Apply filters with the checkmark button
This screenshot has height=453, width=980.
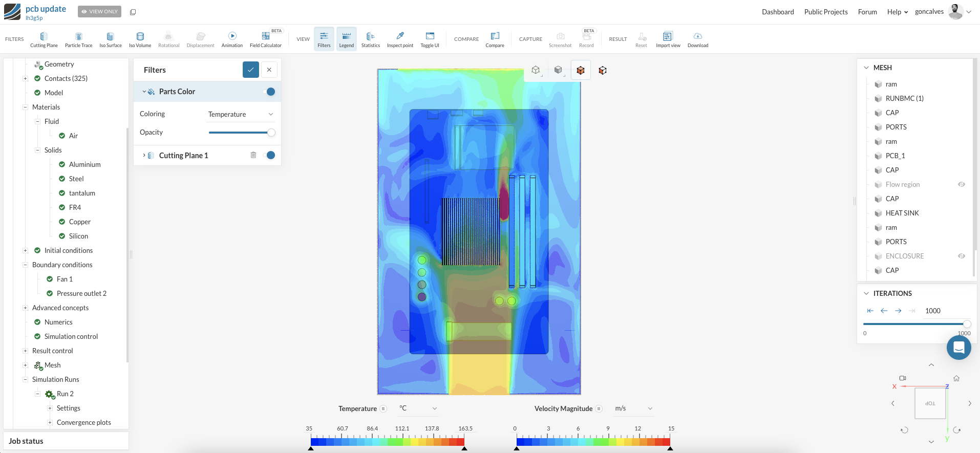point(251,70)
